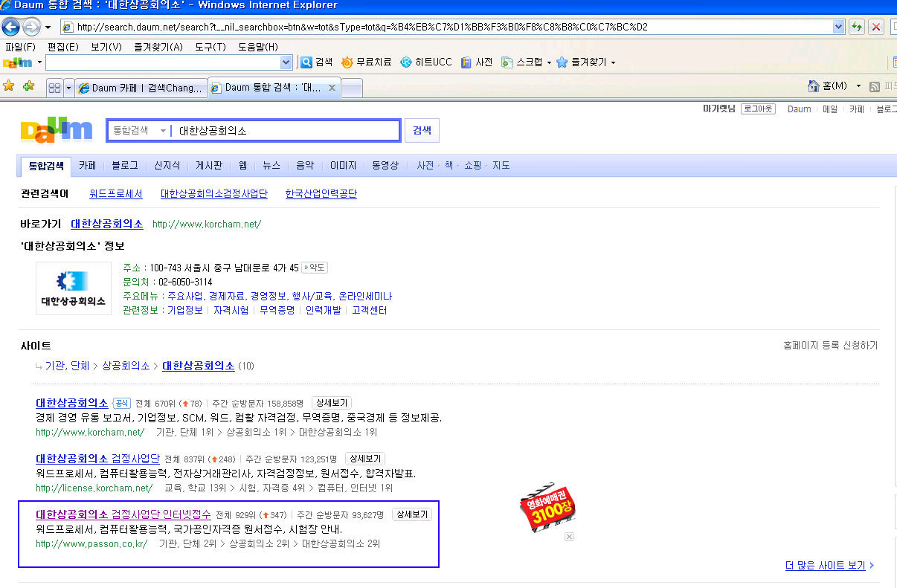Click 홈페이지 등록 신청하기 link
897x588 pixels.
830,346
